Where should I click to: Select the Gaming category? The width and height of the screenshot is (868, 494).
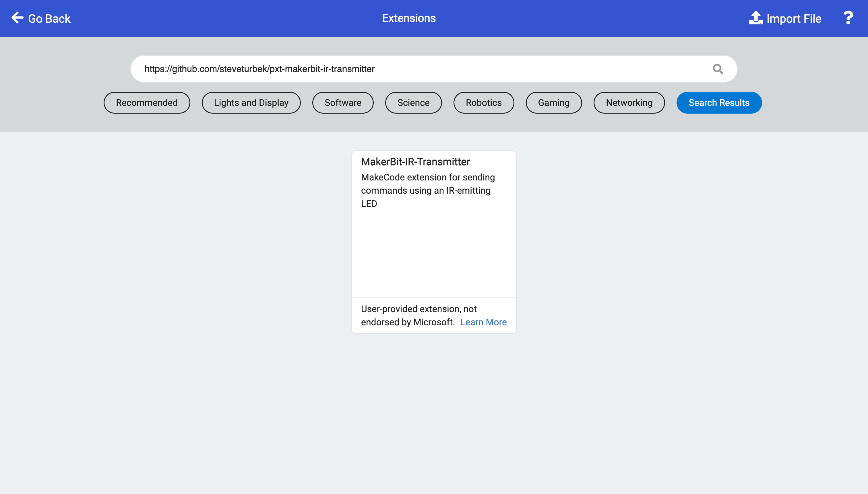(554, 102)
